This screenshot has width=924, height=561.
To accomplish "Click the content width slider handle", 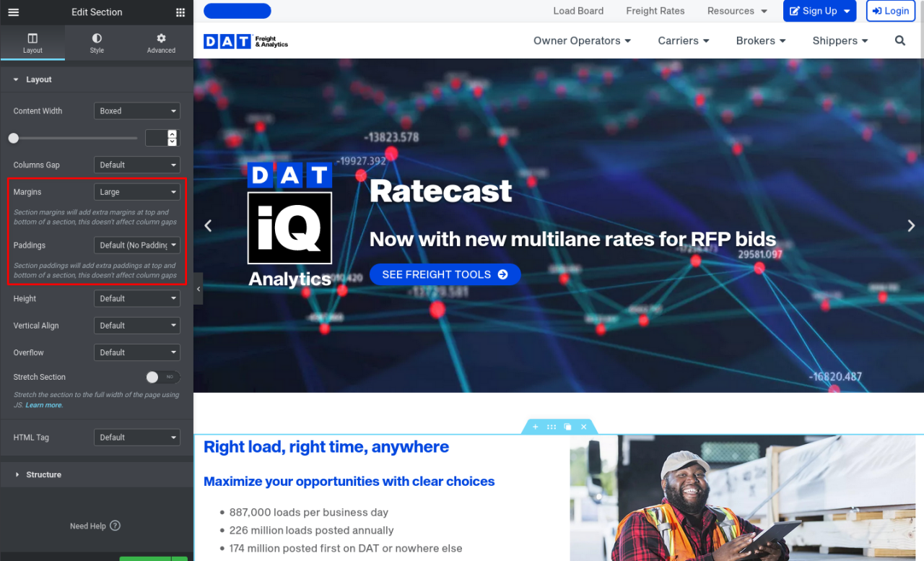I will click(x=14, y=138).
